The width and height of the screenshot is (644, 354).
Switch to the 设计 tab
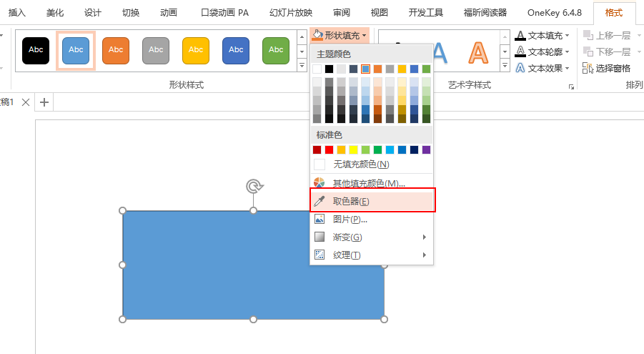pyautogui.click(x=93, y=13)
